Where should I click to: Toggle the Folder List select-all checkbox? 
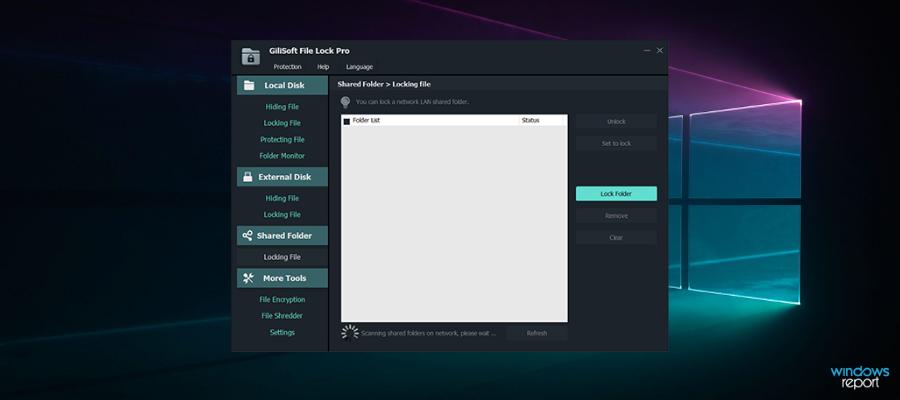[347, 121]
